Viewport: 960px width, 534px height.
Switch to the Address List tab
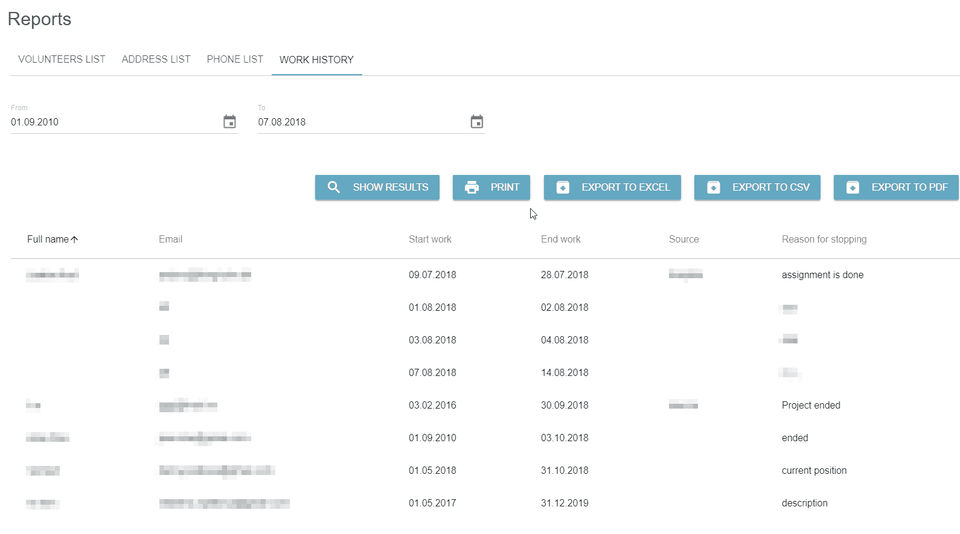coord(156,59)
